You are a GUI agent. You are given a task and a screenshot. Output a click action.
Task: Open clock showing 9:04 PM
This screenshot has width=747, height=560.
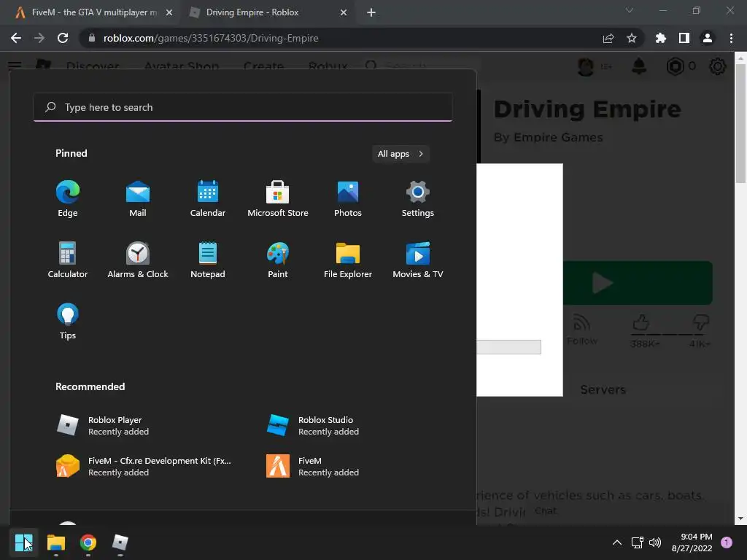692,542
